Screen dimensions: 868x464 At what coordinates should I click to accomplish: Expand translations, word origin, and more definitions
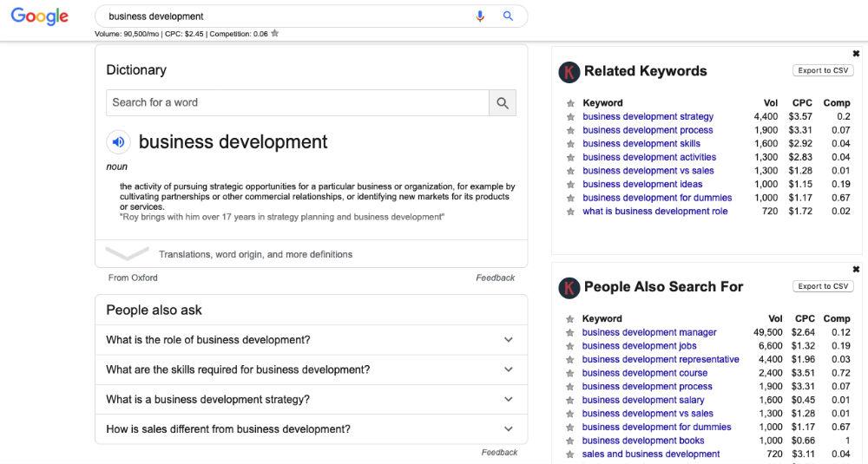(x=255, y=254)
